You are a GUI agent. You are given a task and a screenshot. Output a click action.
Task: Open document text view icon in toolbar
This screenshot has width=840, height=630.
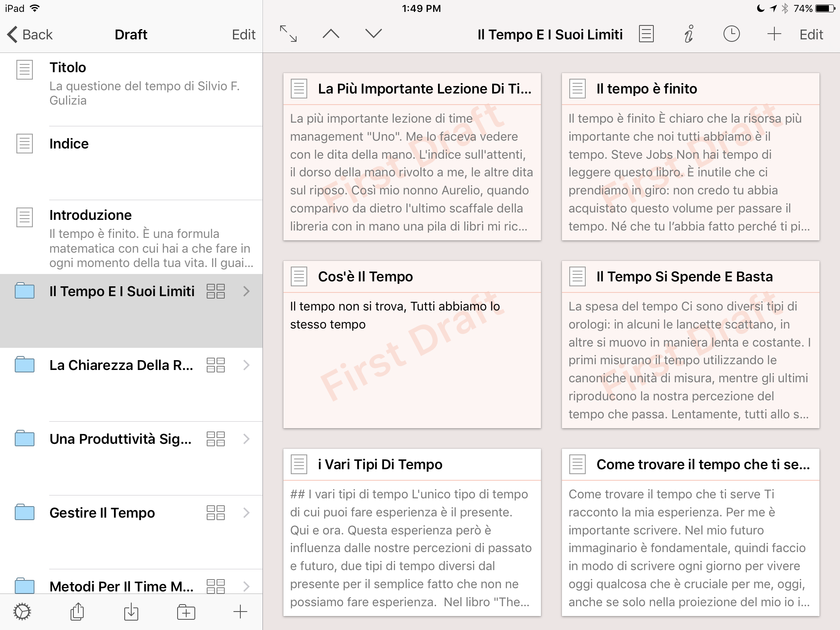point(646,34)
